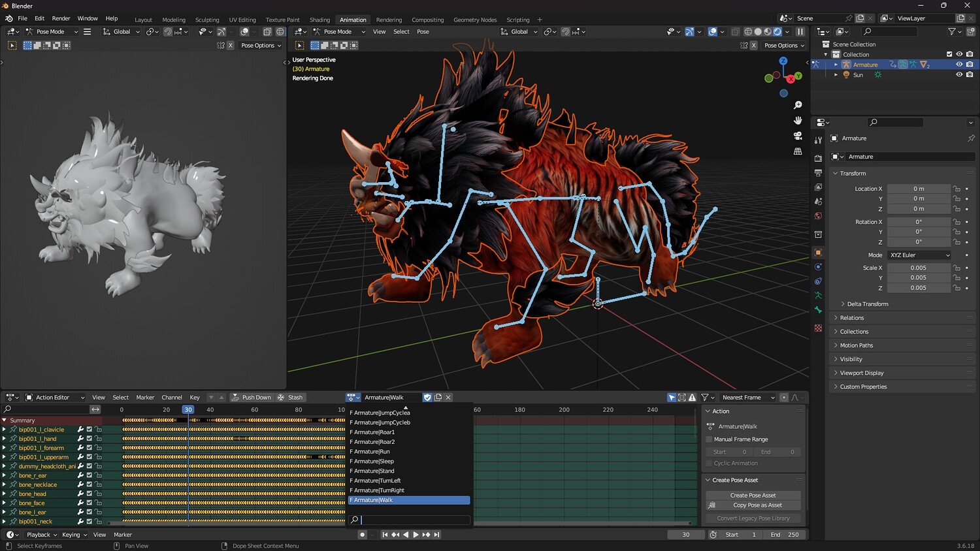Click the frame 30 playhead marker in timeline
The image size is (980, 551).
coord(188,410)
